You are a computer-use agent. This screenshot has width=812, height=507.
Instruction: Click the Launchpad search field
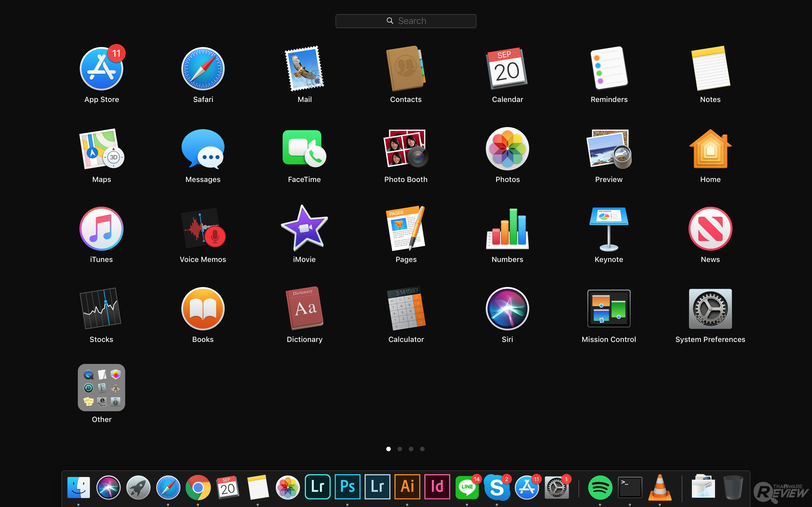pyautogui.click(x=406, y=21)
